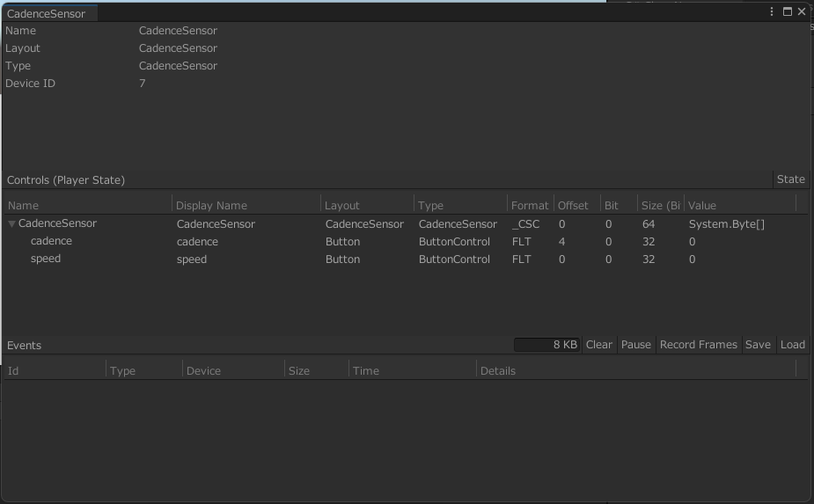The image size is (814, 504).
Task: Click the Device column header in Events
Action: click(233, 370)
